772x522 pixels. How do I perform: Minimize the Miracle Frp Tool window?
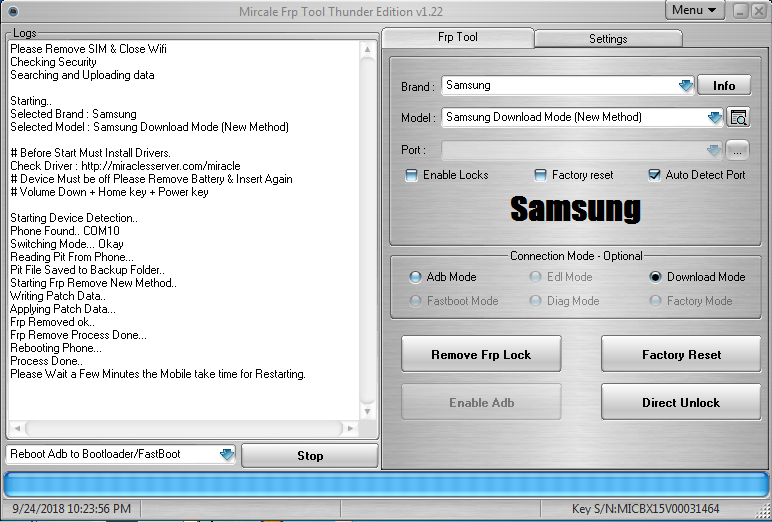pos(740,11)
